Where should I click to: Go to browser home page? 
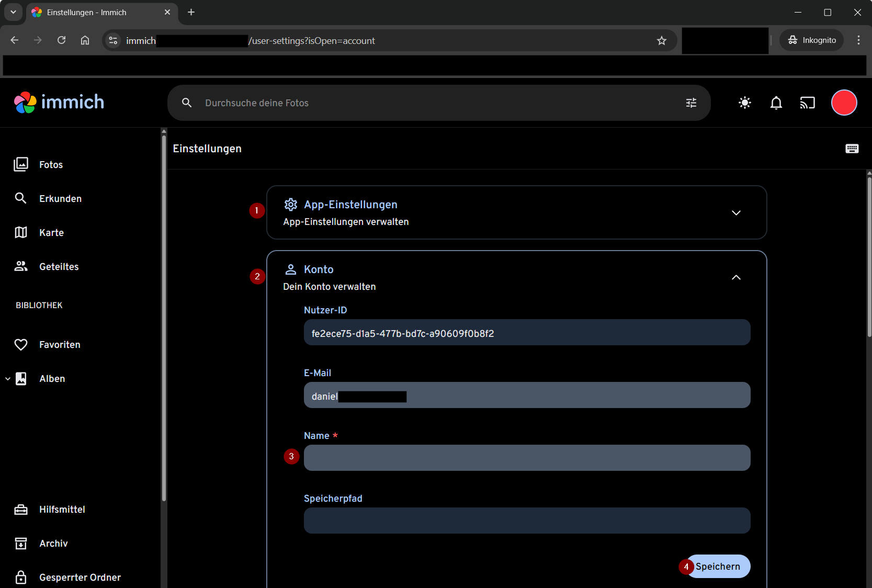click(x=85, y=40)
